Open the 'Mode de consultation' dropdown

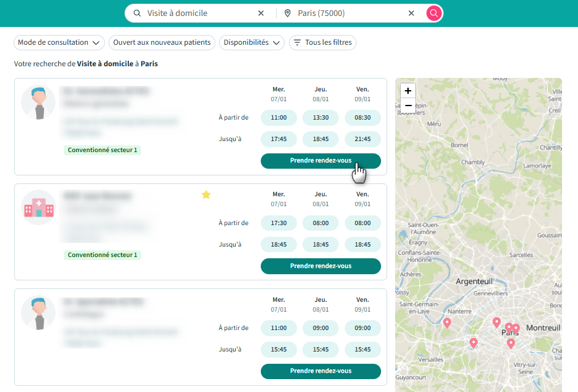click(59, 42)
